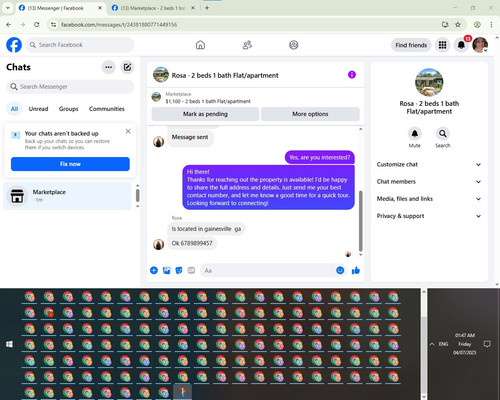The image size is (500, 400).
Task: Choose a sticker icon in composer
Action: tap(179, 270)
